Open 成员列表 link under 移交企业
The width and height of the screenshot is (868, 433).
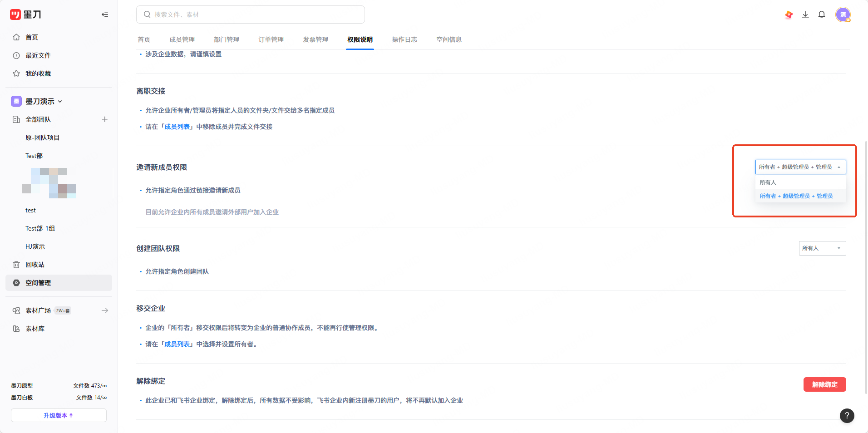[177, 344]
